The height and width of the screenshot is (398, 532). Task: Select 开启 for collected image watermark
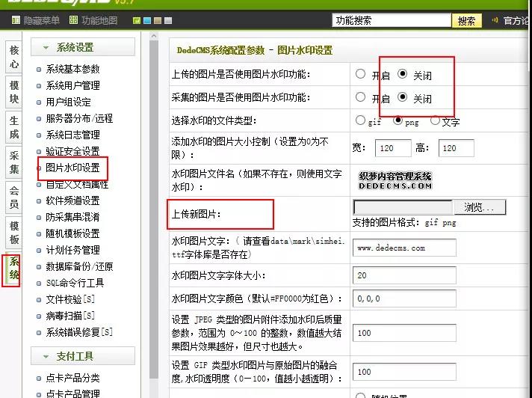pos(360,97)
